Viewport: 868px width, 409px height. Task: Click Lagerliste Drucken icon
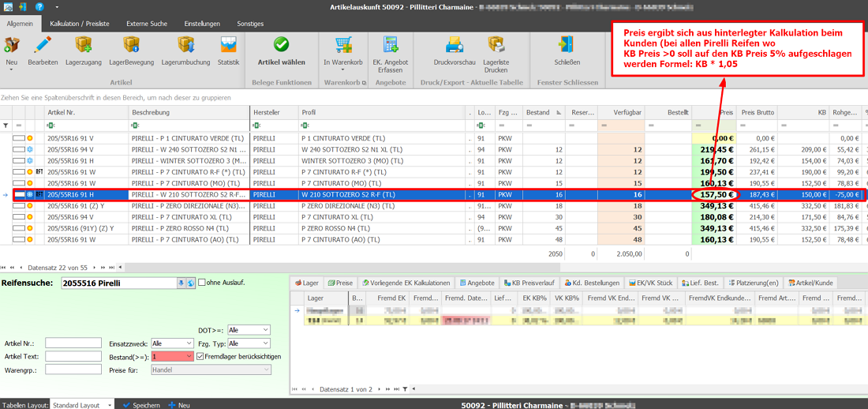pos(496,45)
